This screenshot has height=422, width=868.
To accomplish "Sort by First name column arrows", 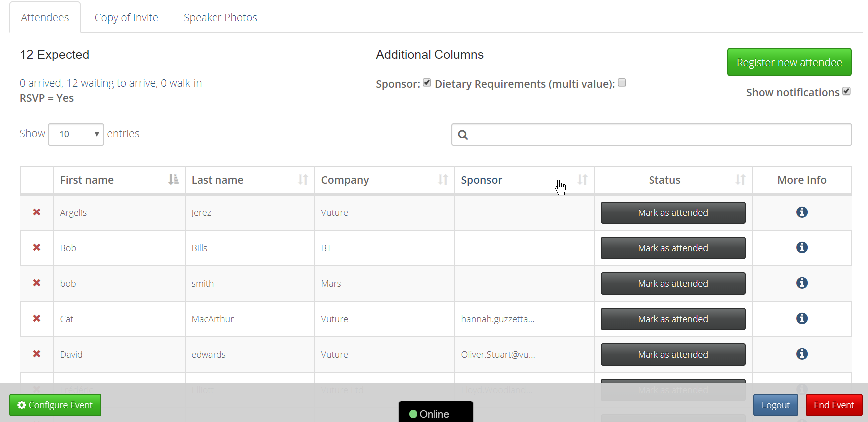I will (x=173, y=179).
